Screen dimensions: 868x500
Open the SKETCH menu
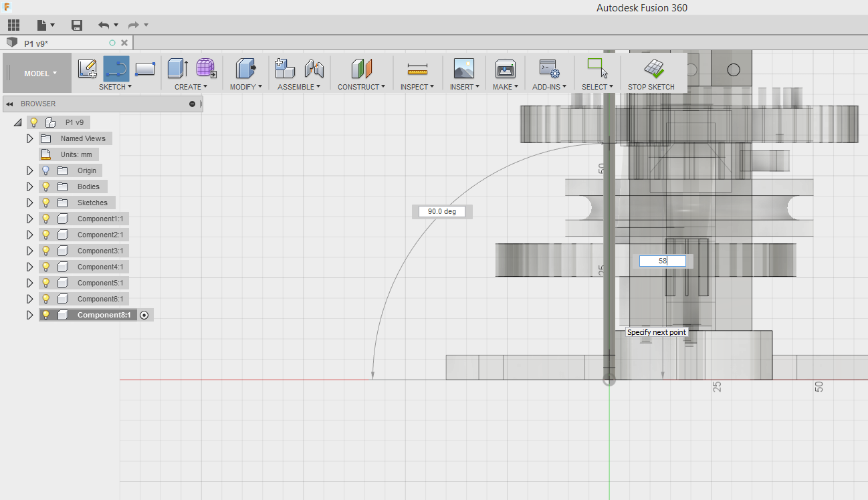pyautogui.click(x=115, y=87)
